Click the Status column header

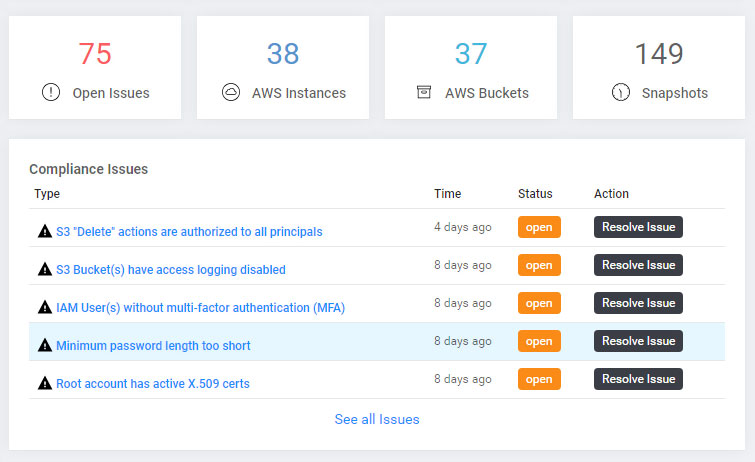tap(535, 194)
